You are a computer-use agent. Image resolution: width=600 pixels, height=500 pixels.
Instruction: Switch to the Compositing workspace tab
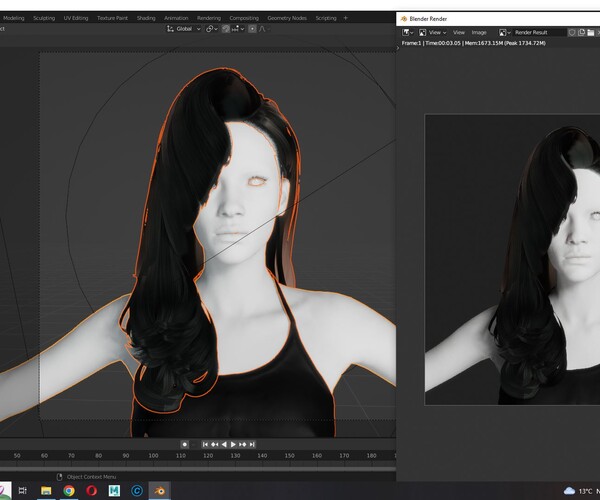point(244,18)
